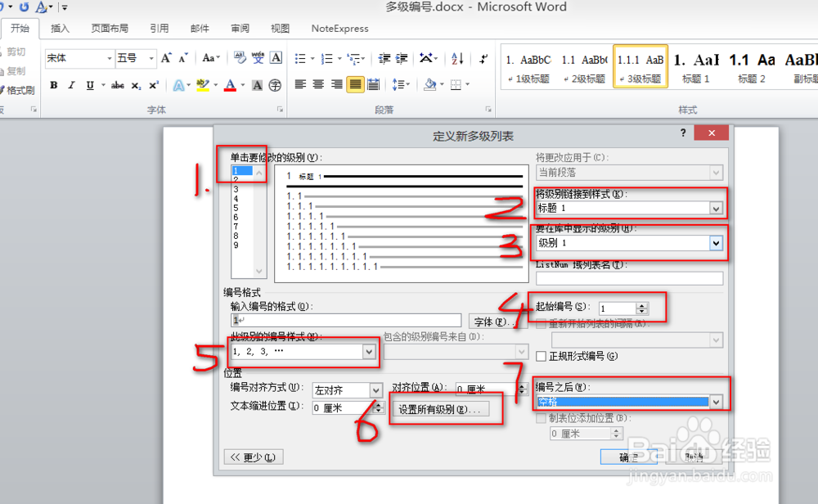This screenshot has width=818, height=504.
Task: Toggle italic formatting on
Action: [x=71, y=85]
